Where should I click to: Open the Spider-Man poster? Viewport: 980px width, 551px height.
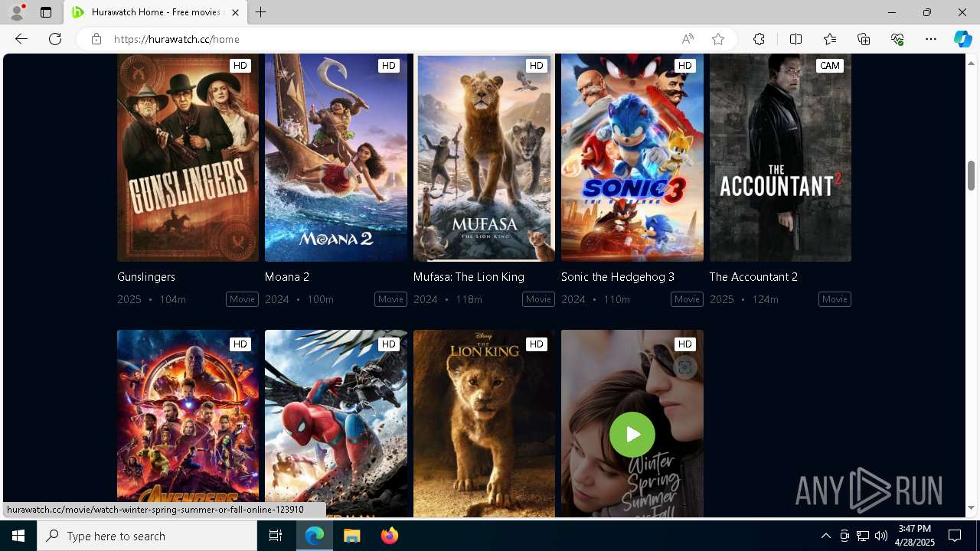336,423
